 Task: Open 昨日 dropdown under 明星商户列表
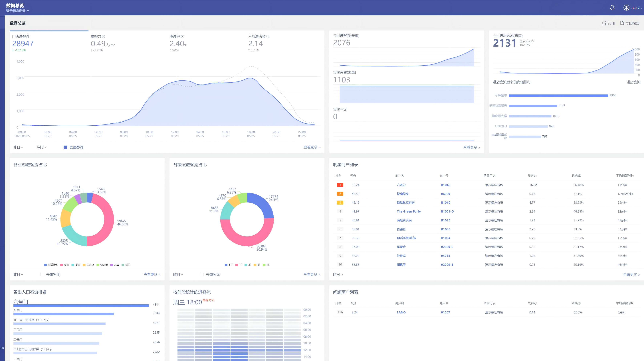pyautogui.click(x=338, y=275)
